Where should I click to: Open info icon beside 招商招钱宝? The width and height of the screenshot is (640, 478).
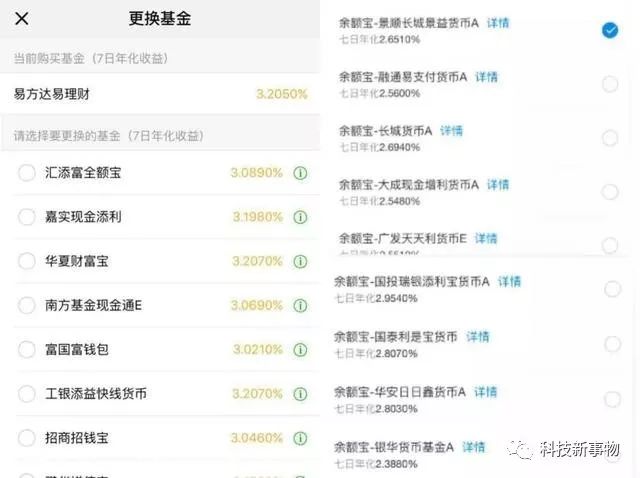300,438
